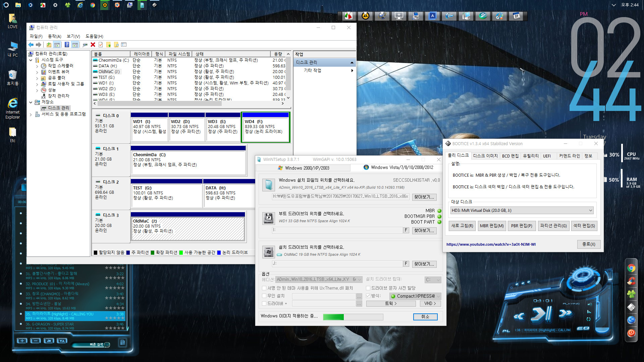The height and width of the screenshot is (362, 644).
Task: Click the checklist settings toolbar icon
Action: click(124, 45)
